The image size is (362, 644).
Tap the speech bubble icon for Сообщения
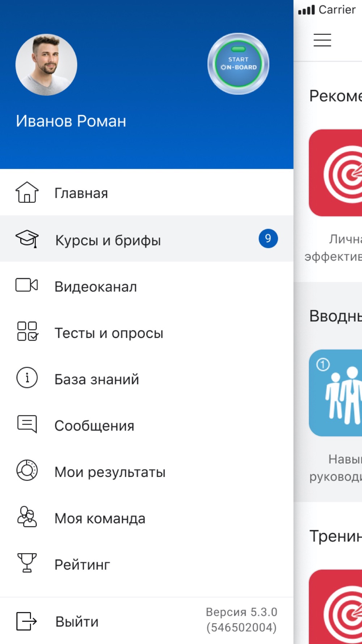pyautogui.click(x=27, y=424)
